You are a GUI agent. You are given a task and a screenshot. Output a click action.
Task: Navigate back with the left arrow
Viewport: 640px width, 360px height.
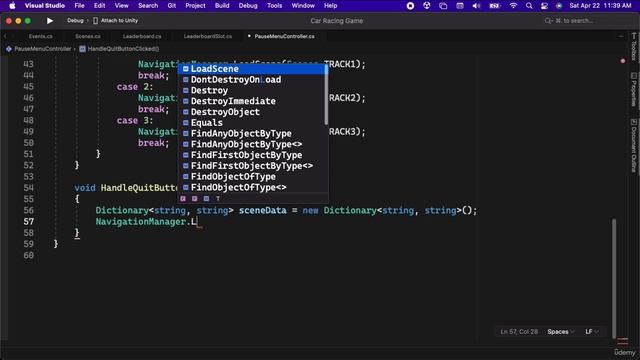point(5,36)
